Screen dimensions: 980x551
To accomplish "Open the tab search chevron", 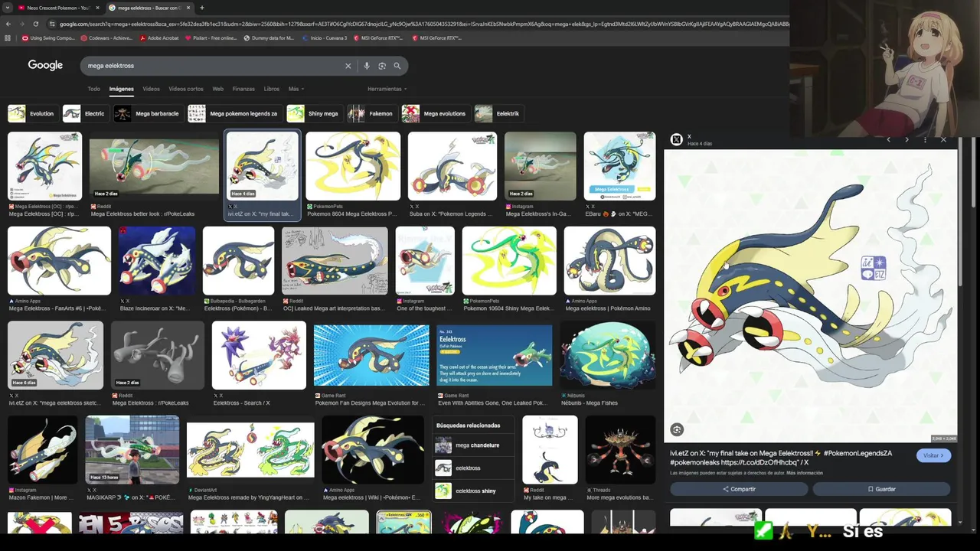I will click(8, 8).
